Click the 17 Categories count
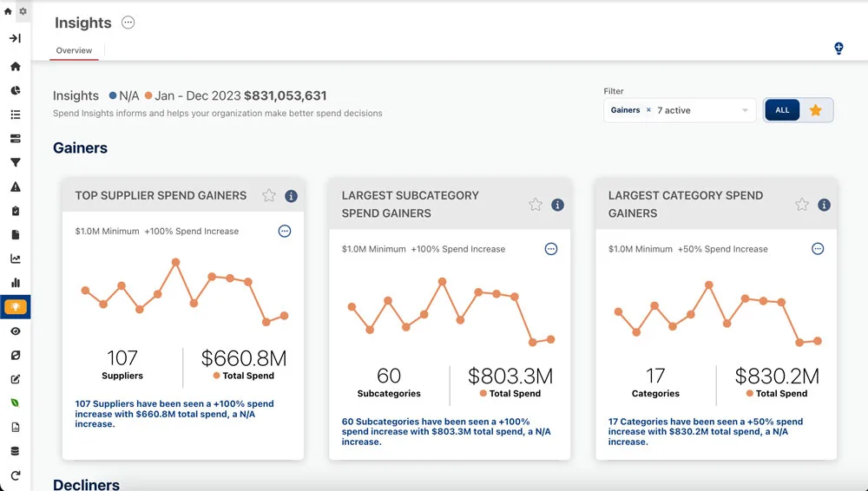 (x=655, y=376)
